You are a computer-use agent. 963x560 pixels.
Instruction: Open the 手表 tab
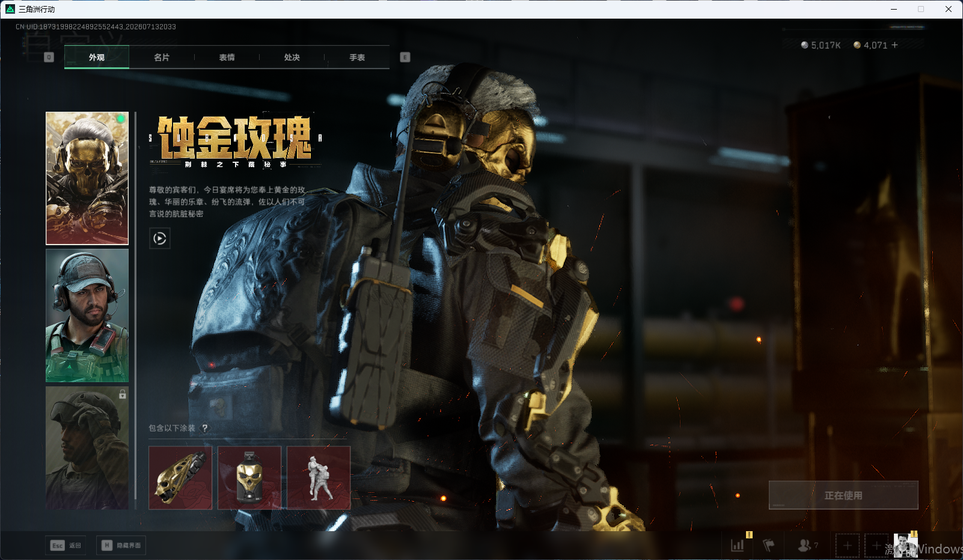357,57
